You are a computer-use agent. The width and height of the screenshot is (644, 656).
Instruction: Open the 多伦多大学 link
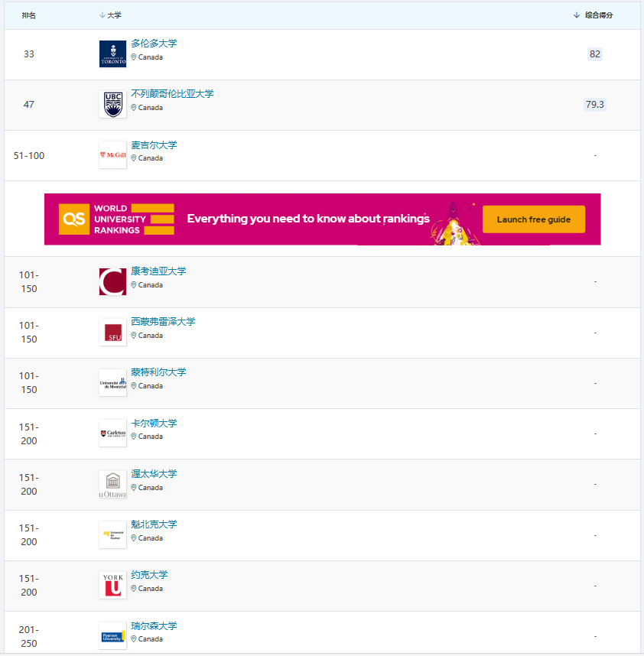(x=154, y=44)
